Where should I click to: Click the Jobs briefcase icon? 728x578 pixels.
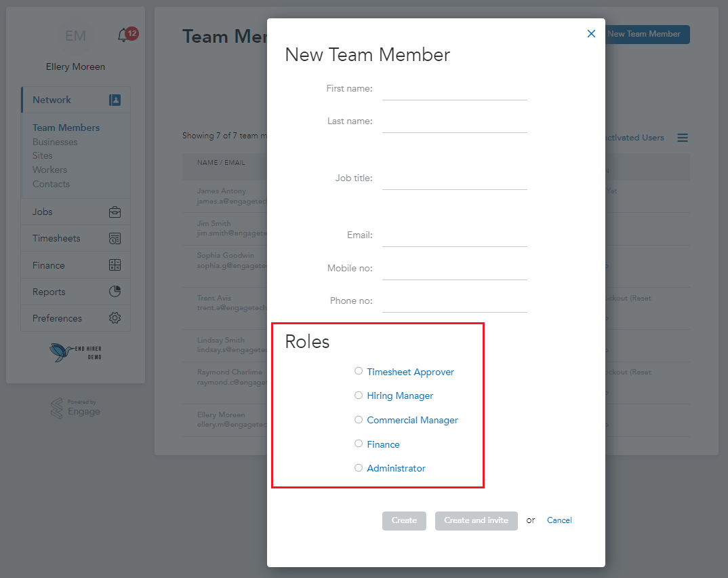tap(115, 212)
